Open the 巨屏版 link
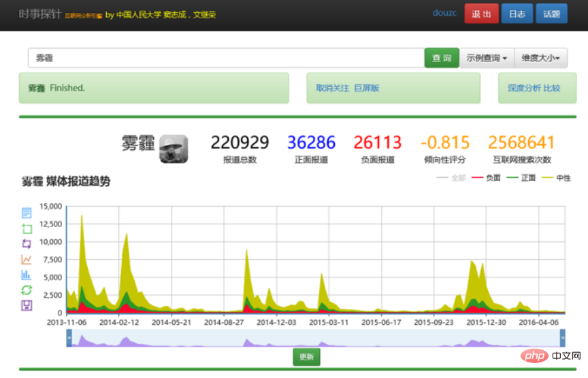Image resolution: width=588 pixels, height=378 pixels. 367,88
